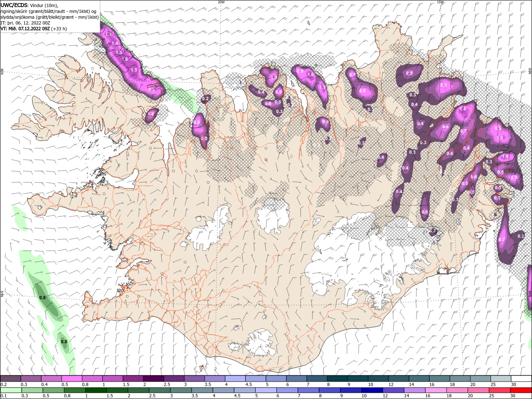532x399 pixels.
Task: Click the lower legend swatch labeled 0.5
Action: tap(53, 390)
